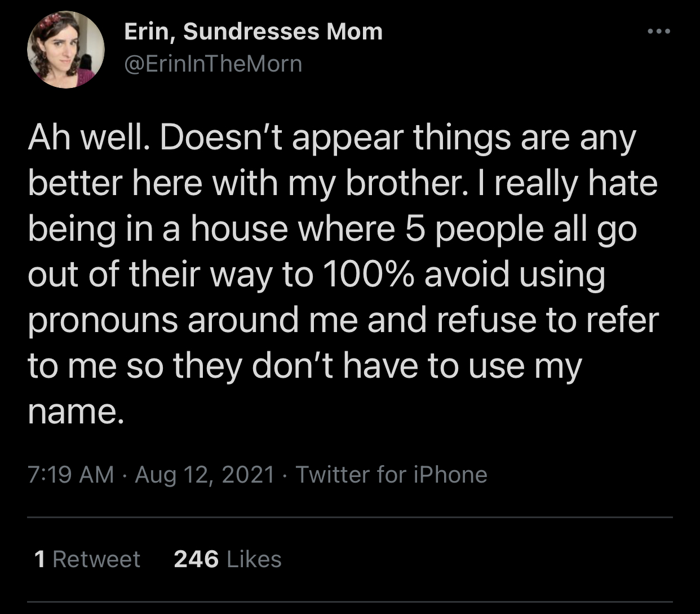Click the retweet count number '1'
Image resolution: width=700 pixels, height=614 pixels.
coord(39,559)
